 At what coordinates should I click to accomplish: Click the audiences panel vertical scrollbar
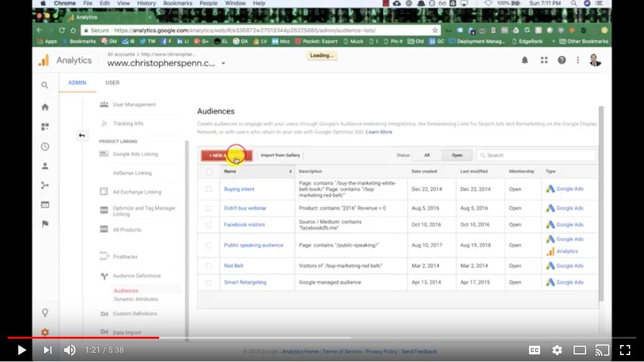601,203
